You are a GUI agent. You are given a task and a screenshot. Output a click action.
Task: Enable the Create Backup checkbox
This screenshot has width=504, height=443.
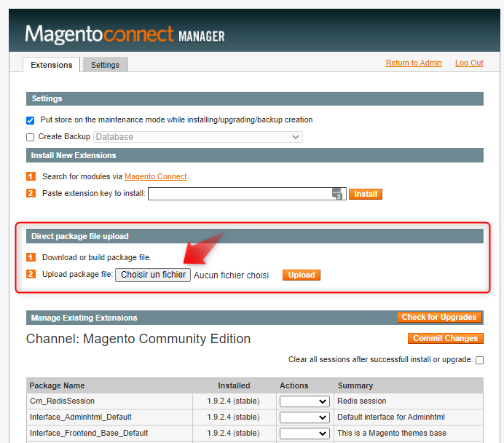30,137
